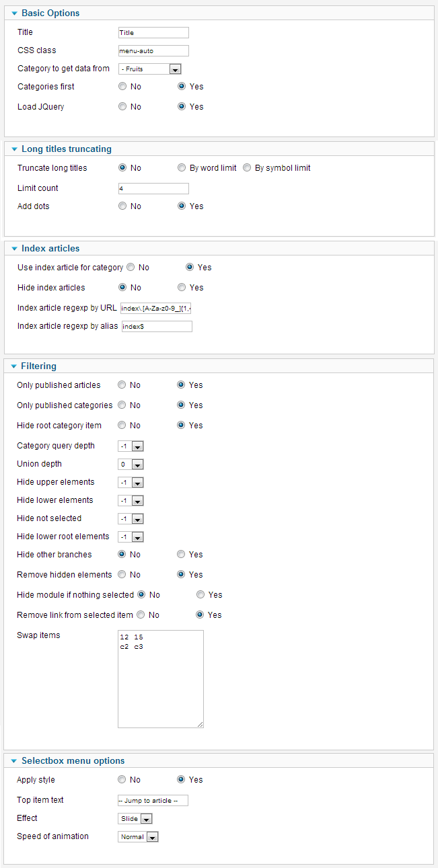The width and height of the screenshot is (438, 868).
Task: Collapse the Basic Options panel arrow
Action: (x=14, y=13)
